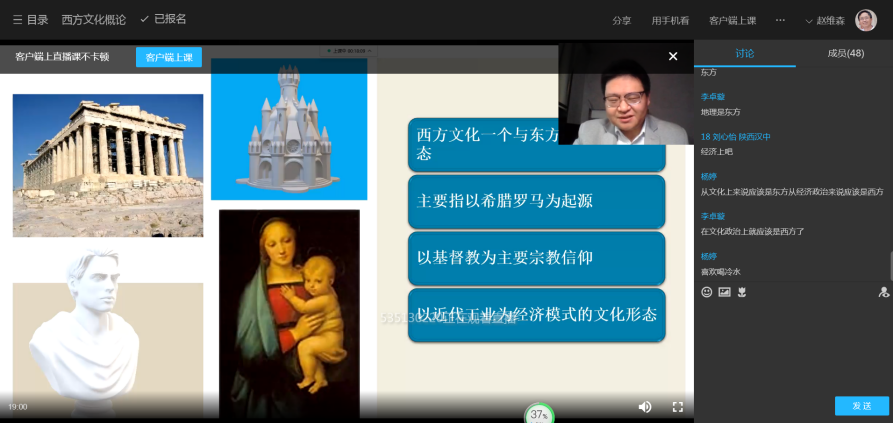Toggle the view-only-teacher icon in chat
893x423 pixels.
883,292
